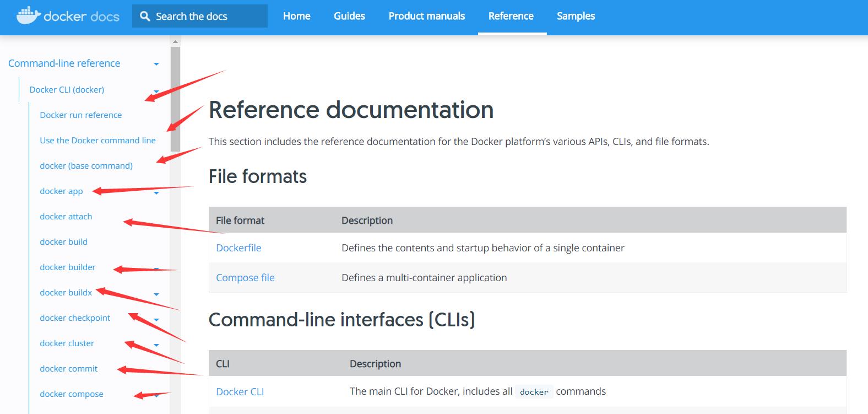Screen dimensions: 868x414
Task: Focus the Search the docs field
Action: point(200,17)
